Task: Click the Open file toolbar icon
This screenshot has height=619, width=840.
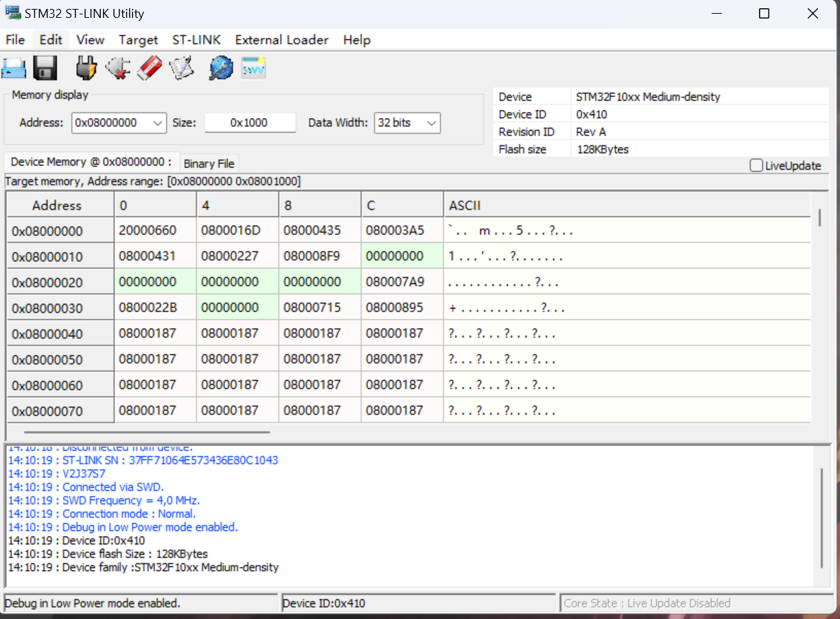Action: coord(14,68)
